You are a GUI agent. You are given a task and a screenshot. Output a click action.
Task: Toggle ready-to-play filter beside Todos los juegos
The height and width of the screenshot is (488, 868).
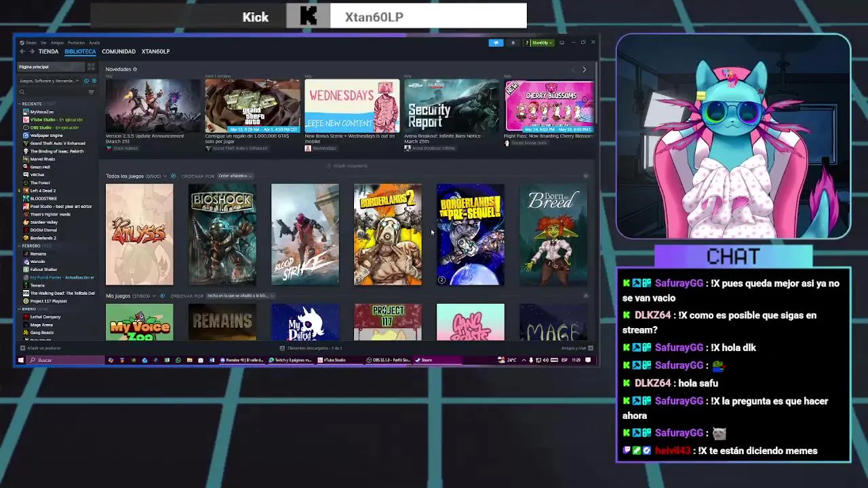coord(174,176)
